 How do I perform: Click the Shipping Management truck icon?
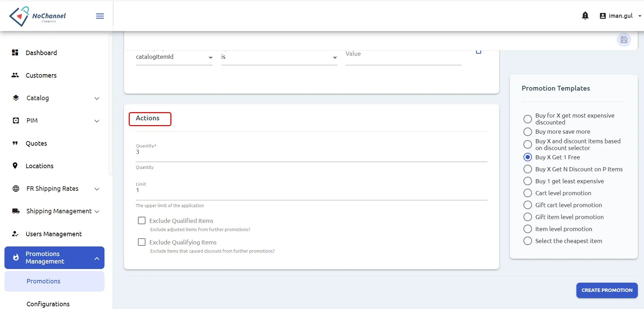[x=16, y=211]
